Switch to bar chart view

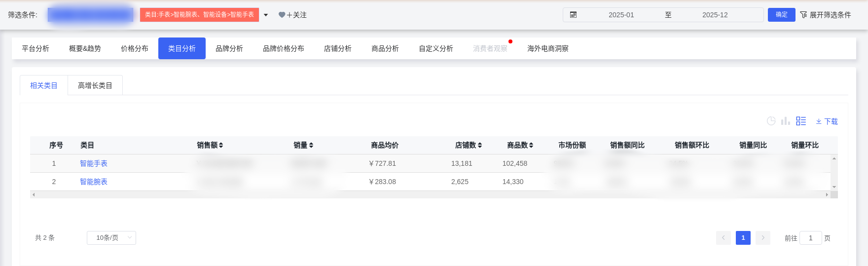(x=786, y=121)
